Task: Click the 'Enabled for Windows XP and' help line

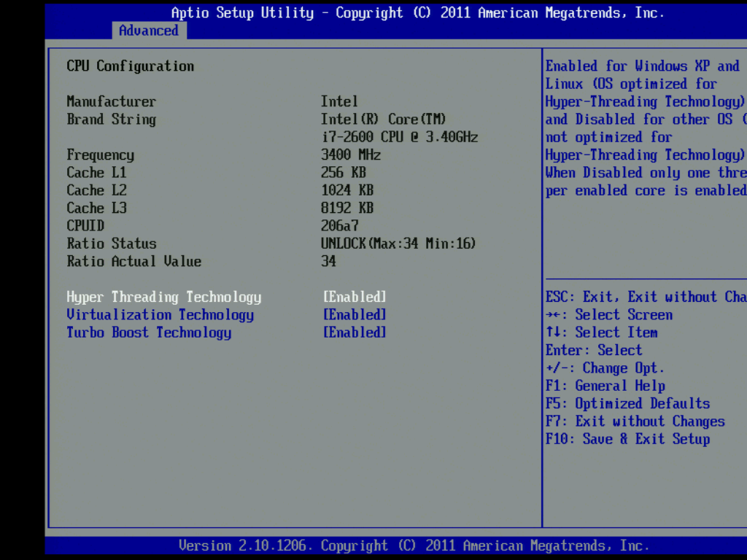Action: [x=642, y=66]
